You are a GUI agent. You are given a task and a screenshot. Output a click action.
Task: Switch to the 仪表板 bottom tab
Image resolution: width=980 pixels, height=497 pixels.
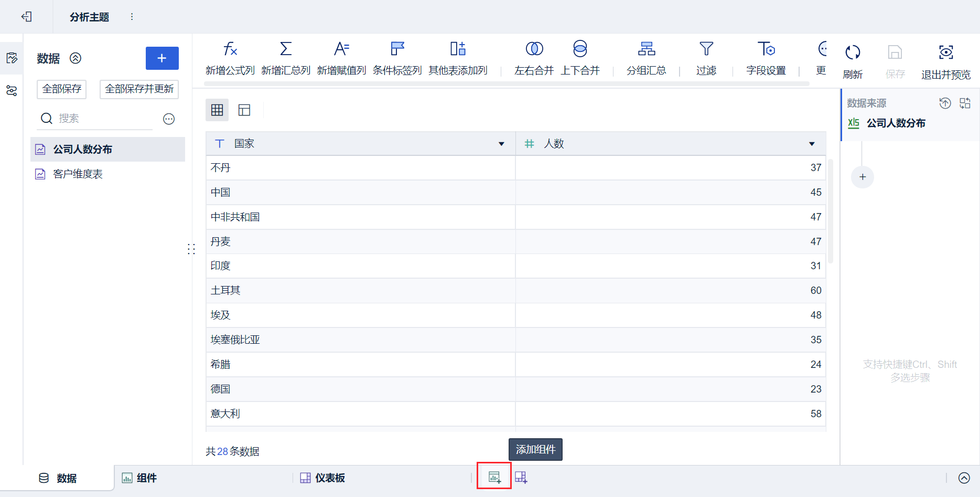click(322, 478)
